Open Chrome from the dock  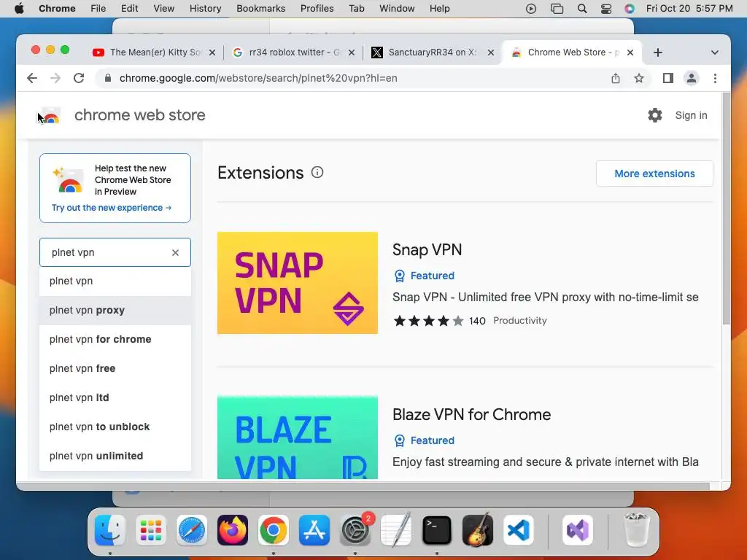coord(274,530)
